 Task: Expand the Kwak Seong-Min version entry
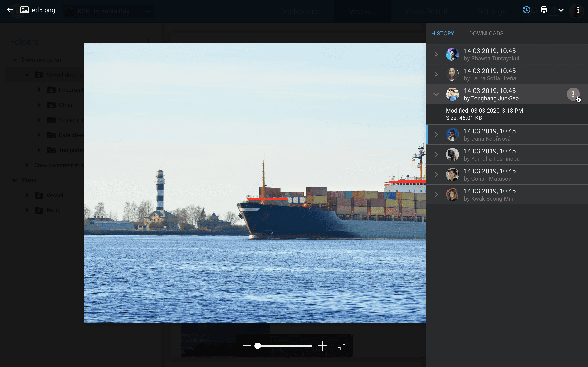pos(436,195)
